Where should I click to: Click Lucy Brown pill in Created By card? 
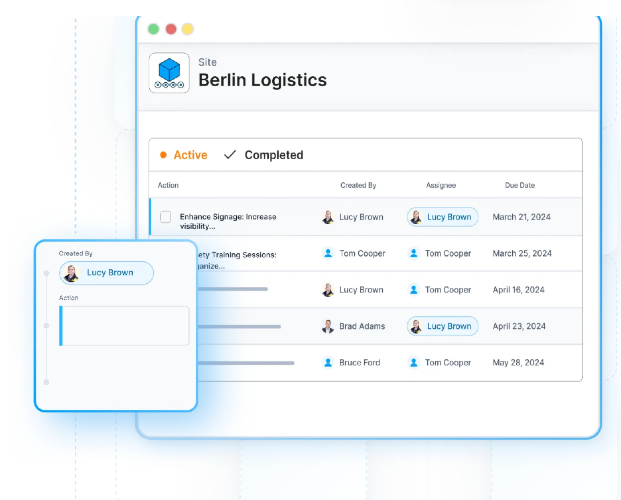click(107, 273)
